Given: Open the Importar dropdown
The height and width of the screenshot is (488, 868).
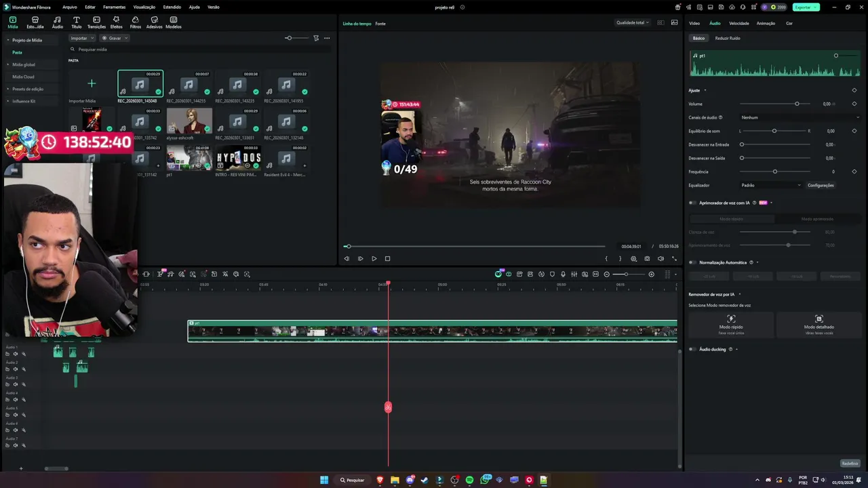Looking at the screenshot, I should click(82, 38).
